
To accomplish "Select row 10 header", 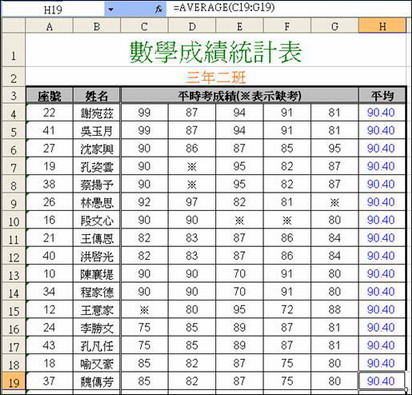I will click(13, 221).
